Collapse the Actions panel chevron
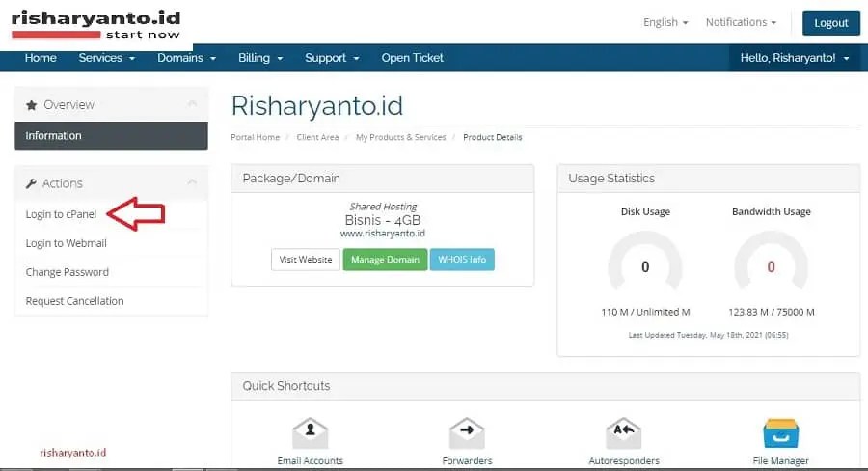This screenshot has width=868, height=471. tap(192, 181)
